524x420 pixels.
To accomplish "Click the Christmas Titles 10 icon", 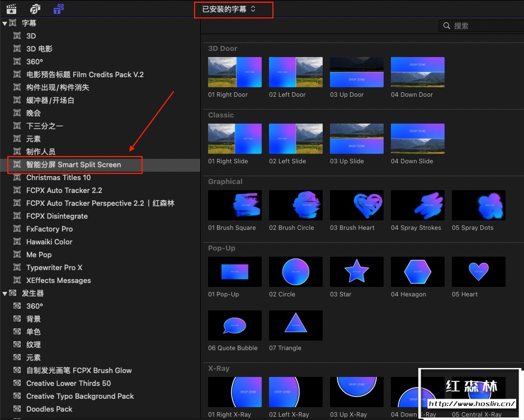I will pyautogui.click(x=17, y=177).
